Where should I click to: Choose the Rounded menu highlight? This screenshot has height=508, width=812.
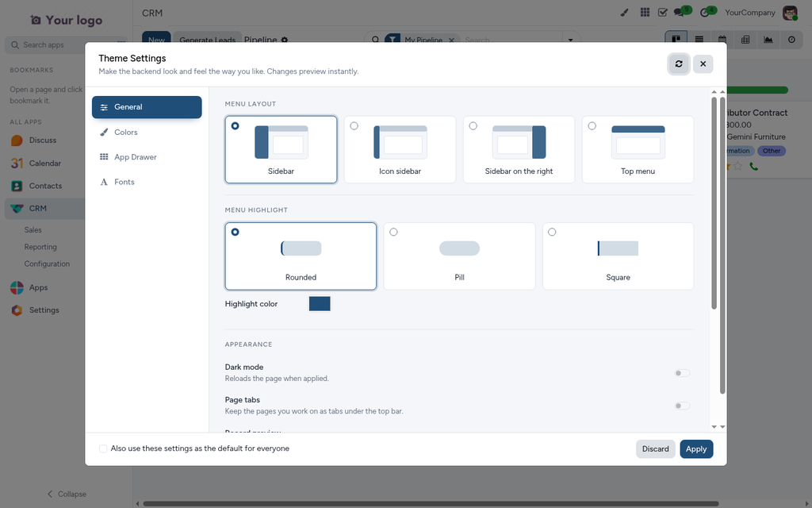pyautogui.click(x=301, y=256)
